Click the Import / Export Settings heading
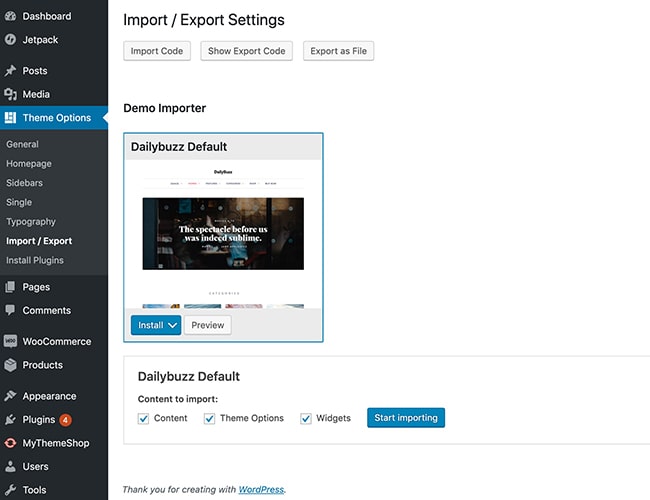 tap(204, 20)
